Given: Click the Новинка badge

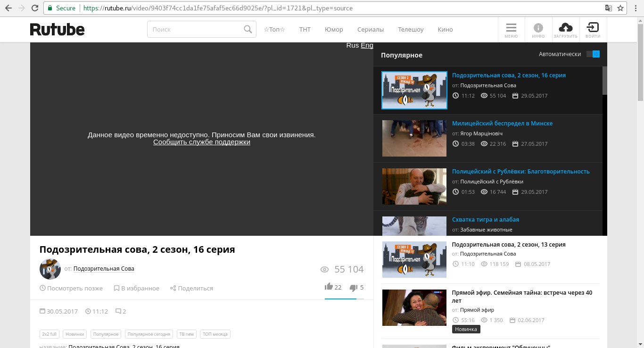Looking at the screenshot, I should [x=466, y=329].
